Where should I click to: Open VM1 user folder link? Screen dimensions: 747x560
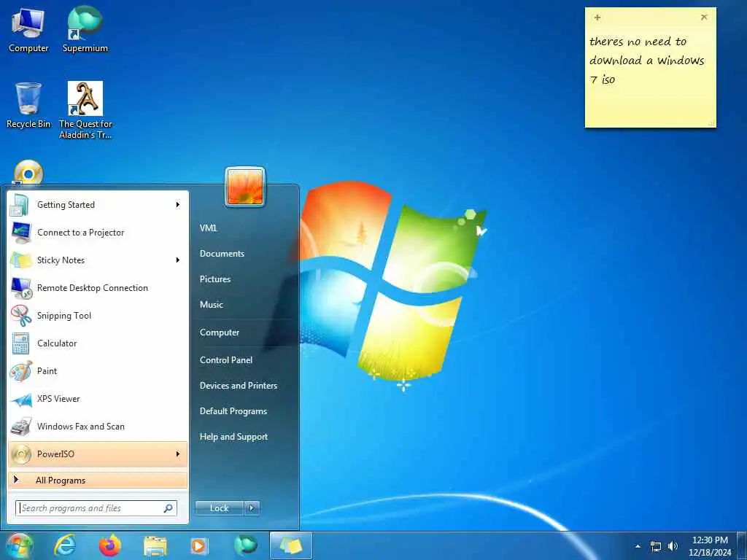(208, 228)
